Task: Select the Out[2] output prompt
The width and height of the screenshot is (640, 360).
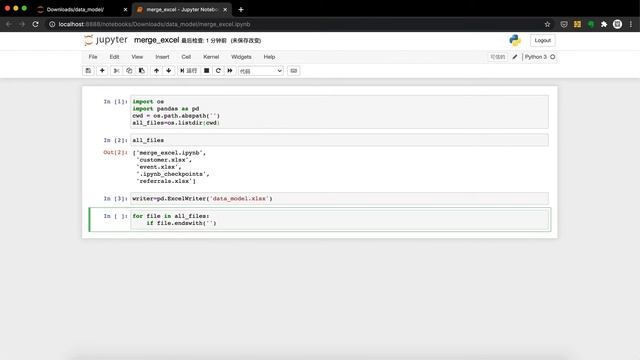Action: pos(115,152)
